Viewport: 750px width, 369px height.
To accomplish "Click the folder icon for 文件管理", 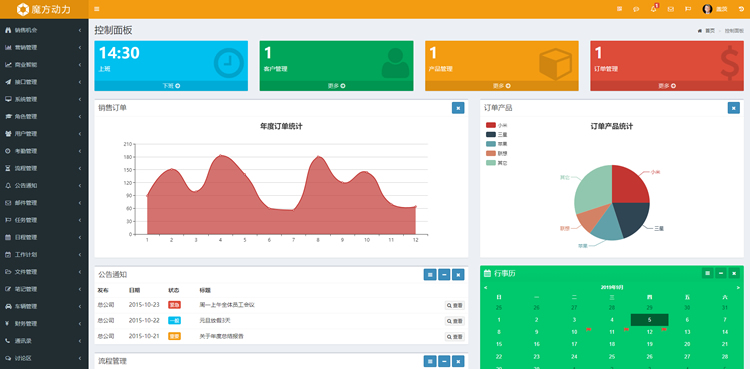I will point(8,272).
